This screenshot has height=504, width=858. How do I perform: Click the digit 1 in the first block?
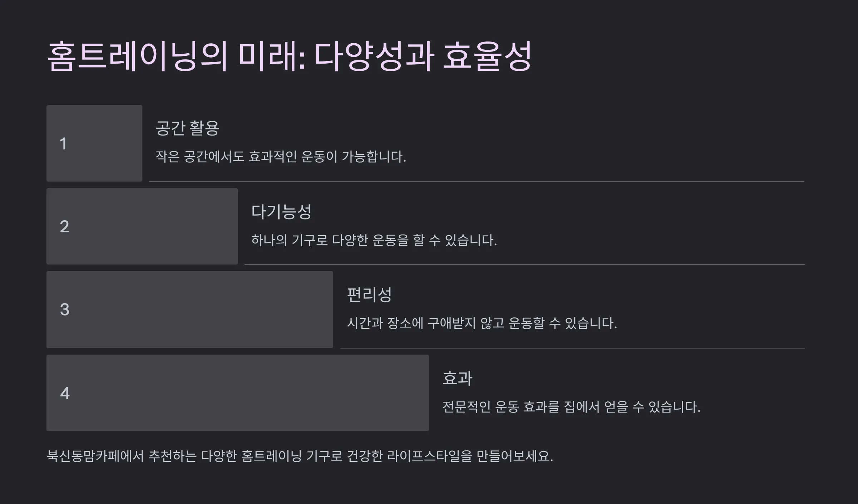tap(63, 144)
